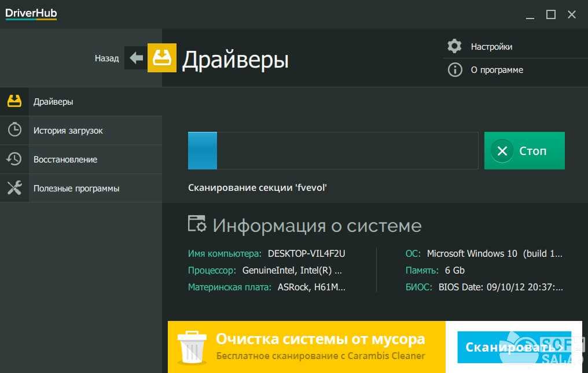This screenshot has width=588, height=373.
Task: Click the scan progress bar
Action: (333, 150)
